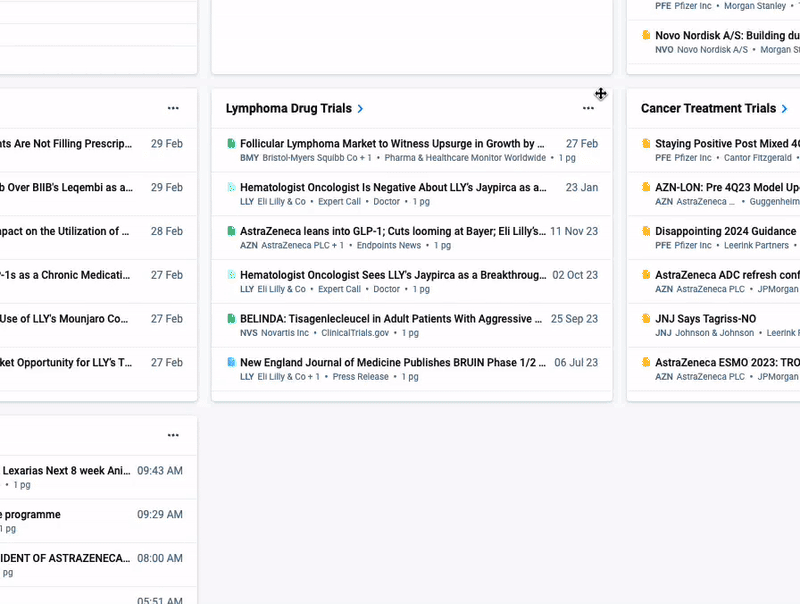800x604 pixels.
Task: Click expert call icon beside Hematologist Oncologist Sees LLY's Jaypirca
Action: (x=231, y=275)
